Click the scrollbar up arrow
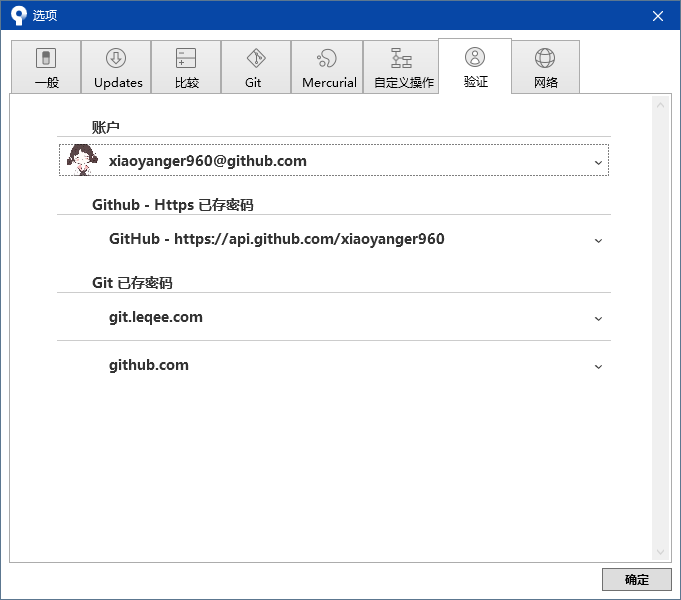 (661, 105)
